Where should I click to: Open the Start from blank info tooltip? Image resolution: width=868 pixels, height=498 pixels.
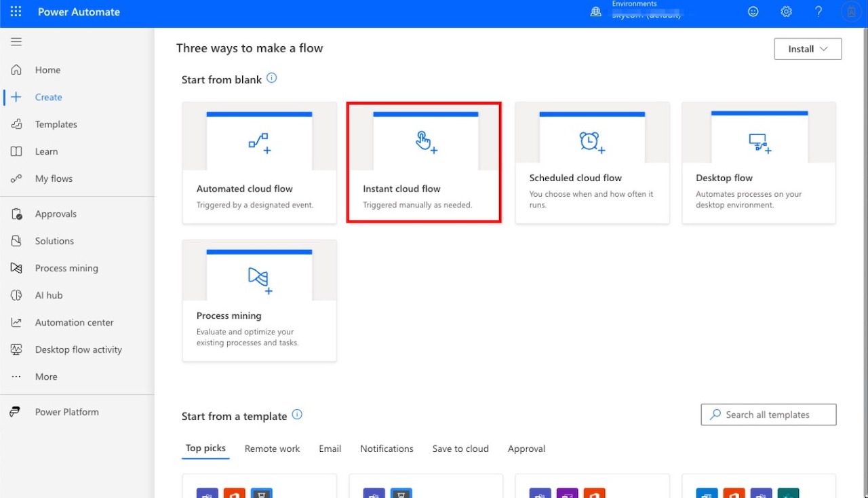(x=271, y=78)
